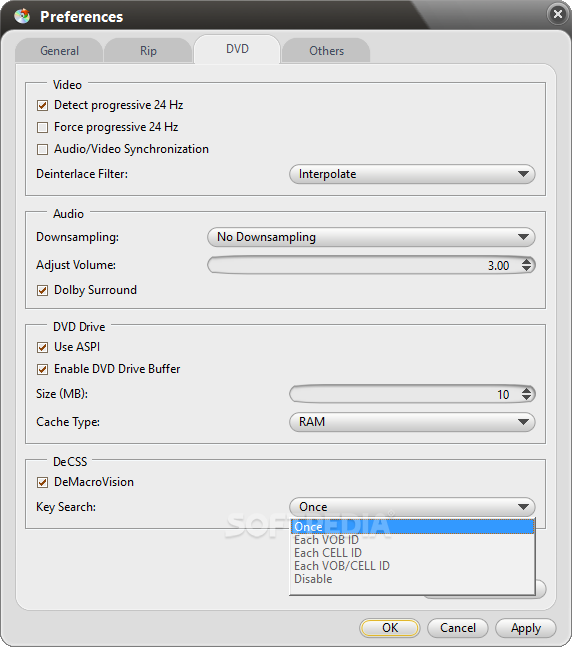
Task: Open the Cache Type dropdown
Action: point(412,422)
